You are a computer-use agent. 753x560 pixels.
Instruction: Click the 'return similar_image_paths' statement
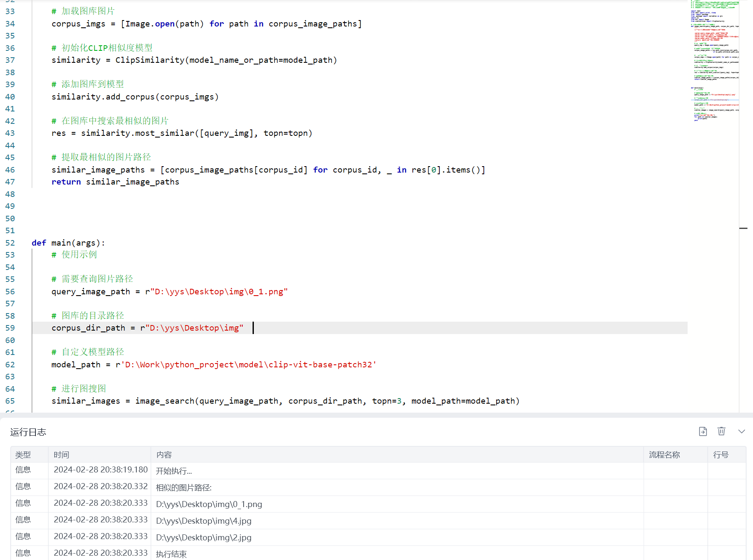click(115, 182)
